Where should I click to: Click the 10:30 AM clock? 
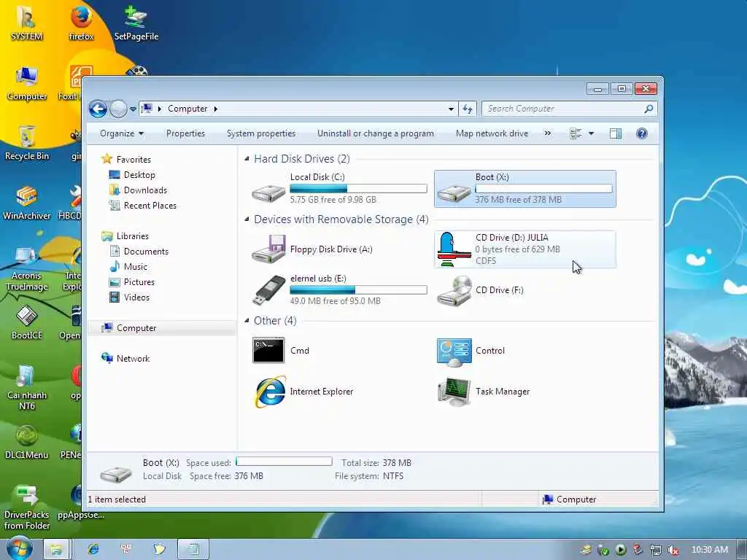coord(709,550)
